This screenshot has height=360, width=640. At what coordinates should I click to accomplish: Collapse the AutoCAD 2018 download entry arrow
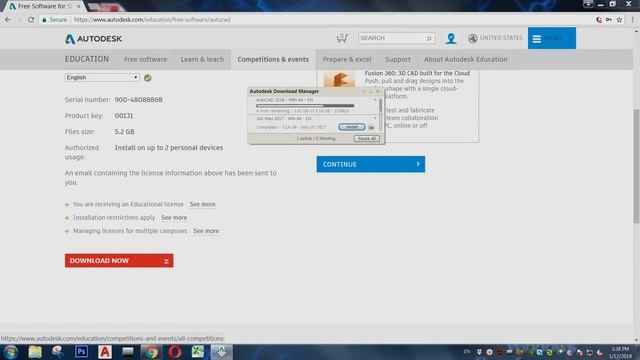tap(375, 100)
